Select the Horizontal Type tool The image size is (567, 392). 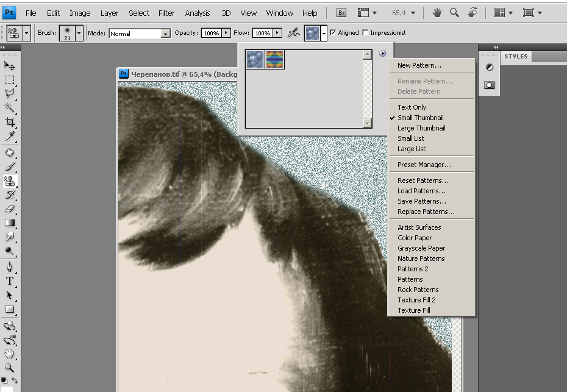point(10,281)
